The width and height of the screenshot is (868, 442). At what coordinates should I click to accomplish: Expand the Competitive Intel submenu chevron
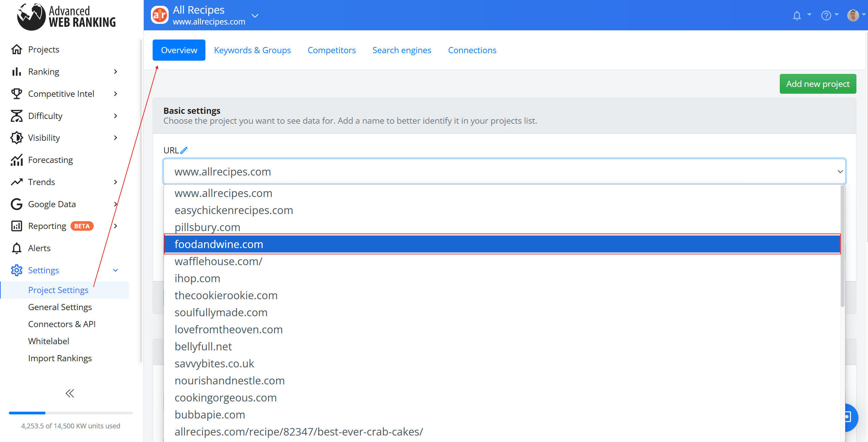pyautogui.click(x=116, y=94)
